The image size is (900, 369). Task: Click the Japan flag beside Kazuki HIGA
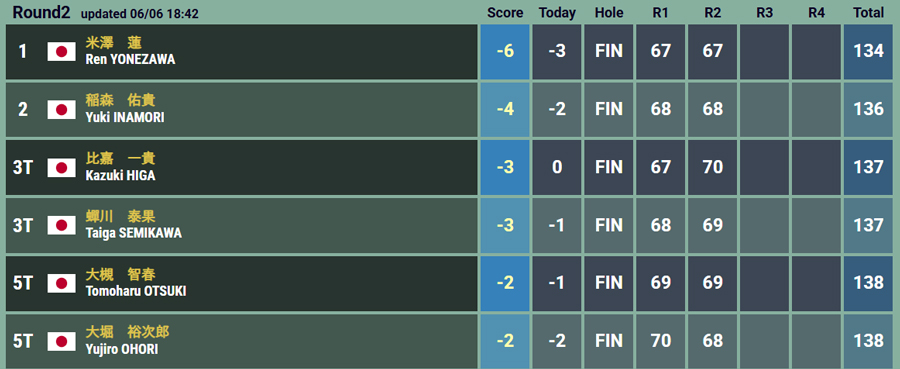point(61,168)
